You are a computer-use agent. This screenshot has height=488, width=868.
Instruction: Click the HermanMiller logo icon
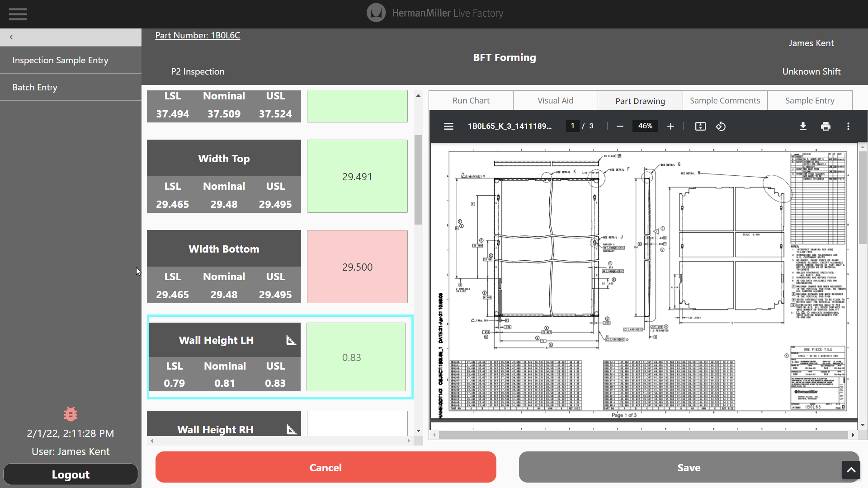pos(376,13)
